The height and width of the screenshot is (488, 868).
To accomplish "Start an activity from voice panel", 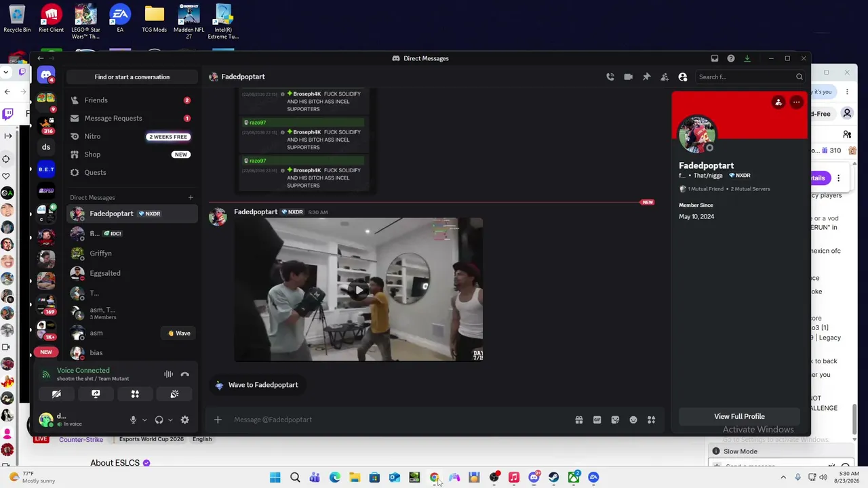I will [135, 394].
